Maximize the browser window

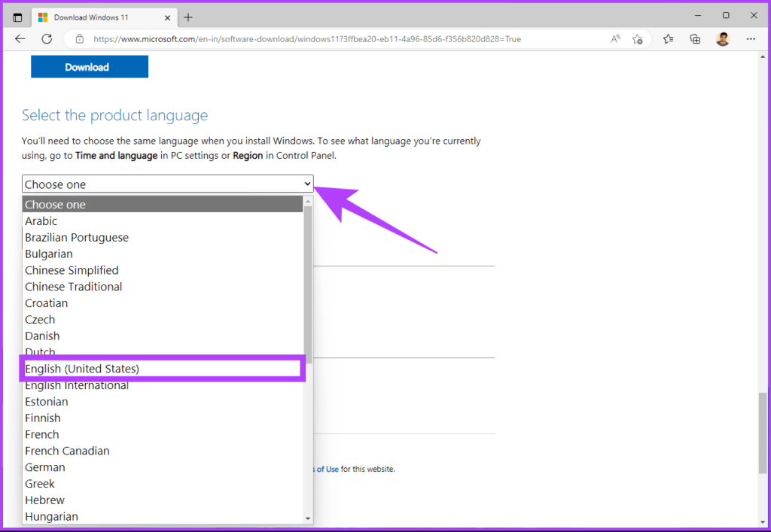click(726, 16)
